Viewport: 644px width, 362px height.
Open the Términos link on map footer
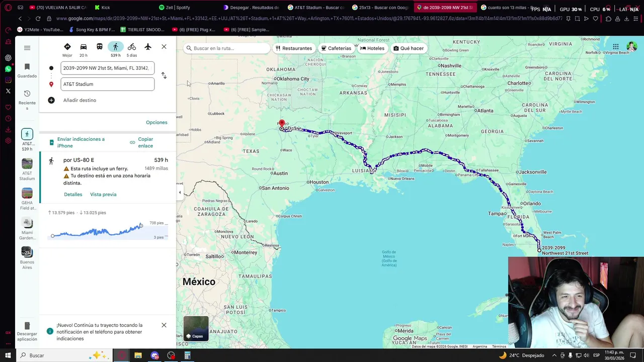pos(499,346)
